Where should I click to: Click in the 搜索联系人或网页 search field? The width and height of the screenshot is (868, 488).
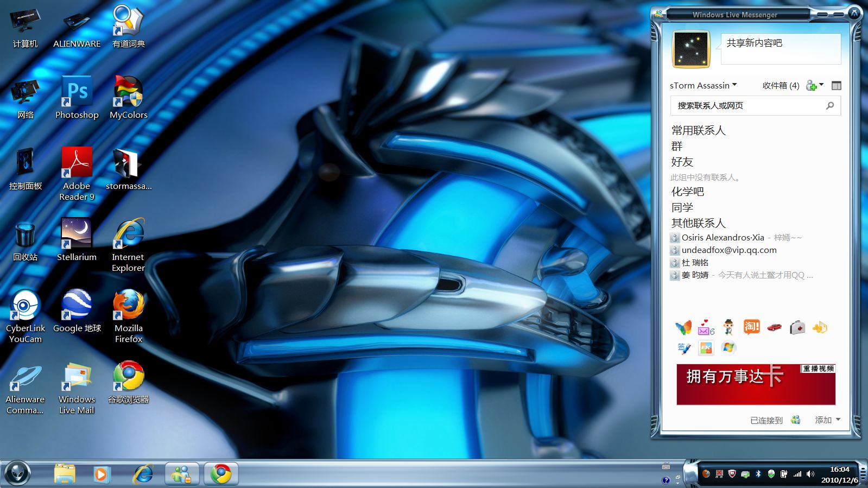click(x=756, y=105)
